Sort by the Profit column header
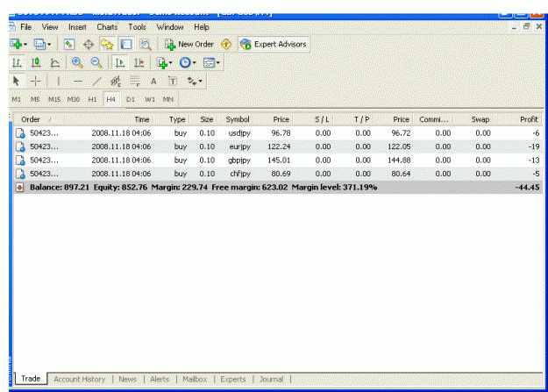 (x=529, y=119)
